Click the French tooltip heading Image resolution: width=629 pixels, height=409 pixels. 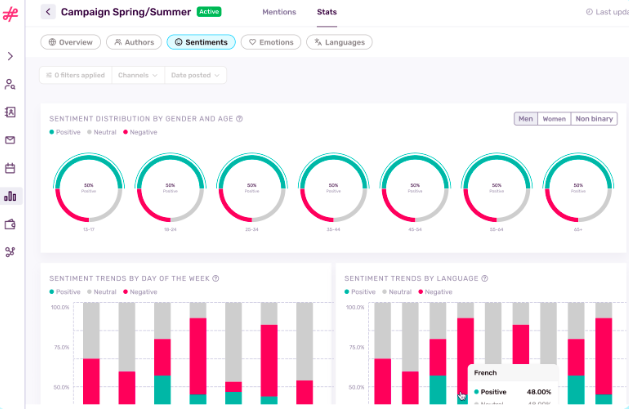pyautogui.click(x=485, y=373)
